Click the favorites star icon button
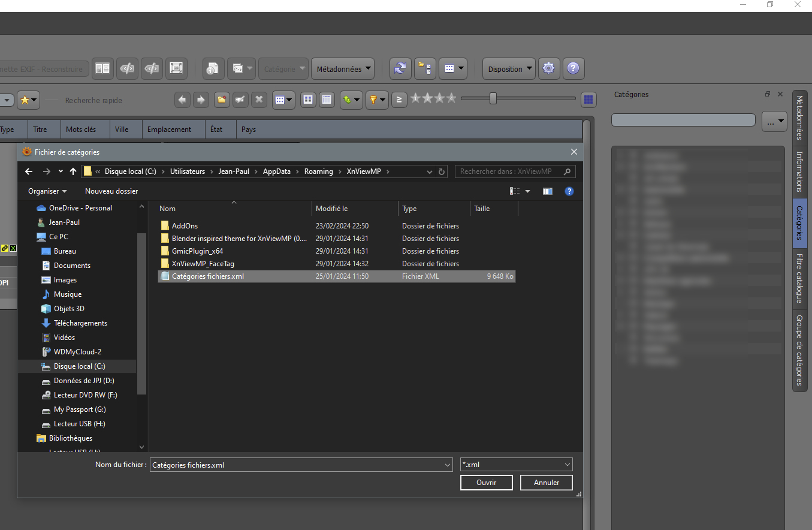Screen dimensions: 812x530 click(28, 100)
